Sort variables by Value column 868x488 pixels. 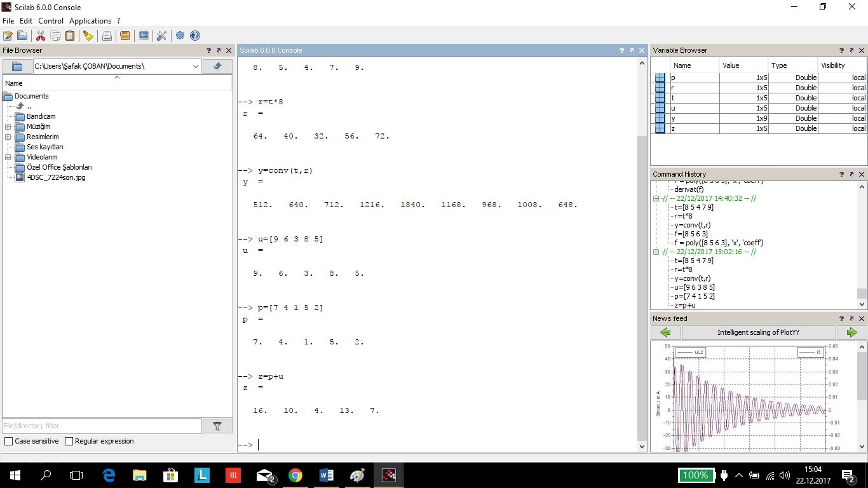(744, 65)
